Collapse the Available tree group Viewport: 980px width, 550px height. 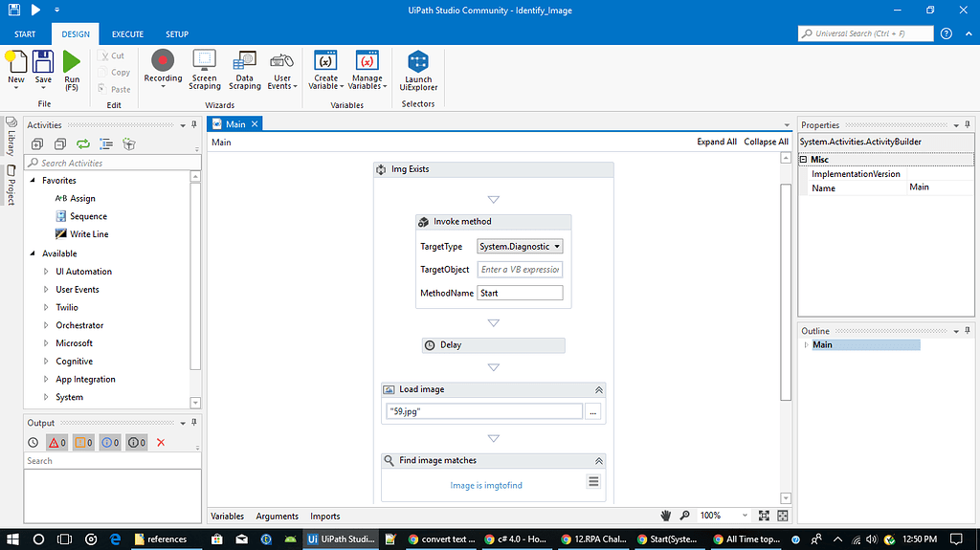[33, 253]
